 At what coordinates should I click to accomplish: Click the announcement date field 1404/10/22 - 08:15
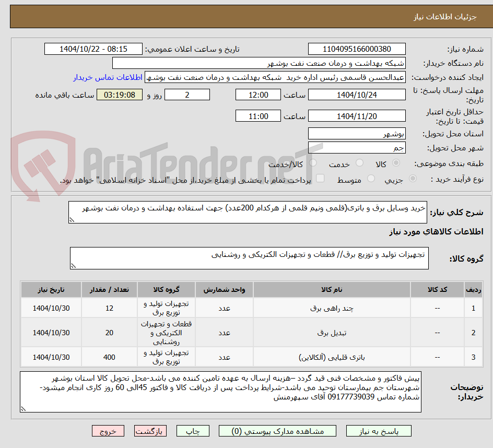93,49
